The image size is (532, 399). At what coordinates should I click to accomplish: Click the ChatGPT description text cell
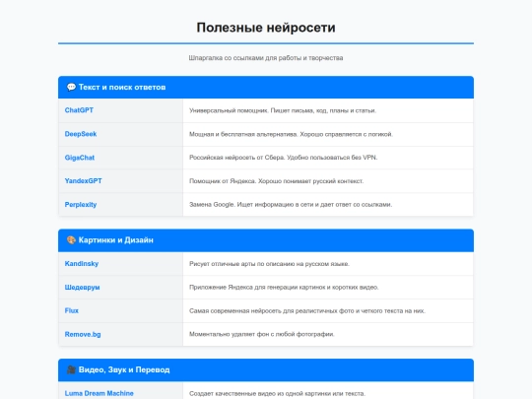(328, 110)
